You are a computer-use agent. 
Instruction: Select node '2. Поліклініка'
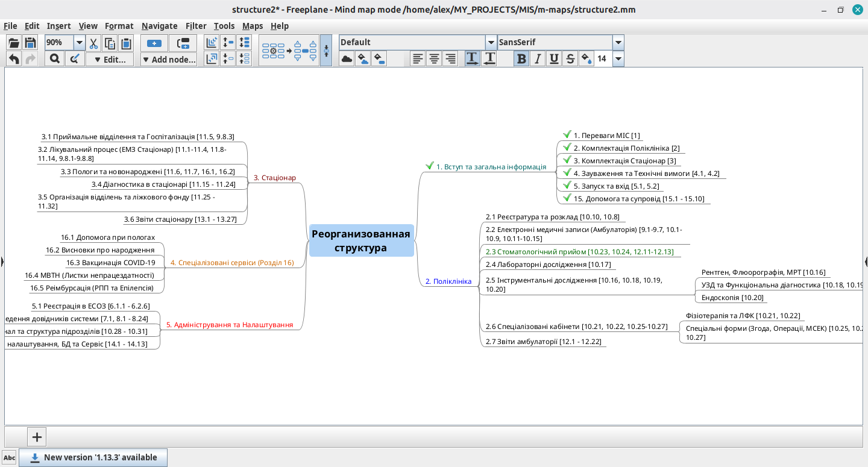point(448,281)
